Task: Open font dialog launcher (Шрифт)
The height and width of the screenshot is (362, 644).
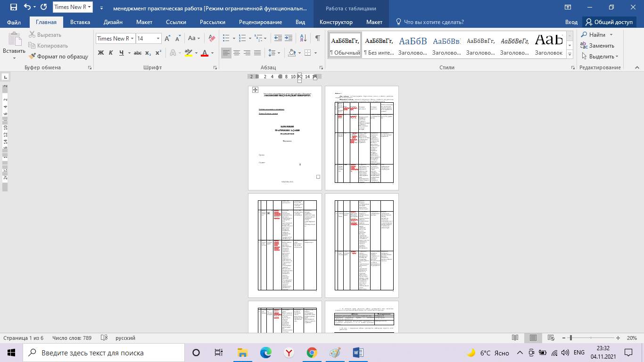Action: (215, 68)
